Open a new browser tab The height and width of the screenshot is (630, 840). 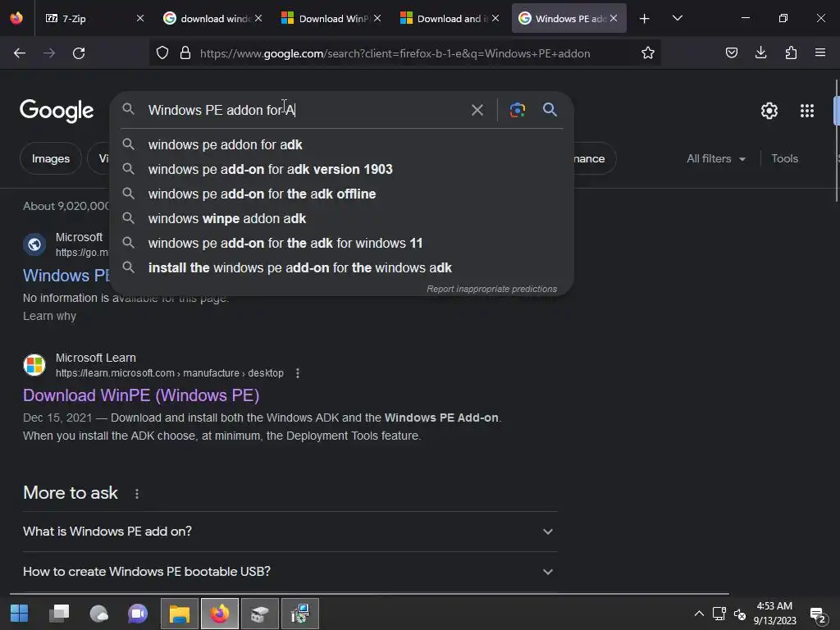click(644, 19)
